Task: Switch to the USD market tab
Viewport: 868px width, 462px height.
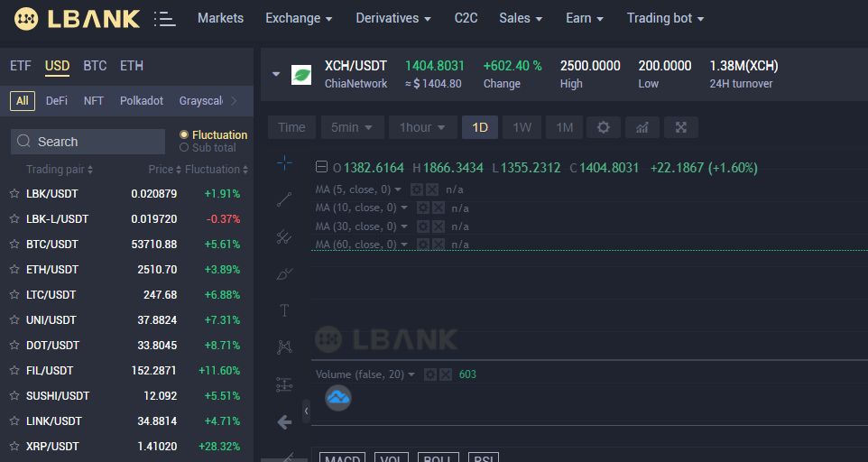Action: pyautogui.click(x=57, y=66)
